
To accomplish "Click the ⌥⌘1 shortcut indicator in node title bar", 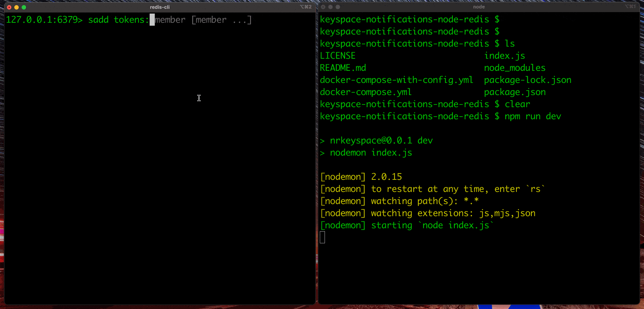I will [x=630, y=7].
